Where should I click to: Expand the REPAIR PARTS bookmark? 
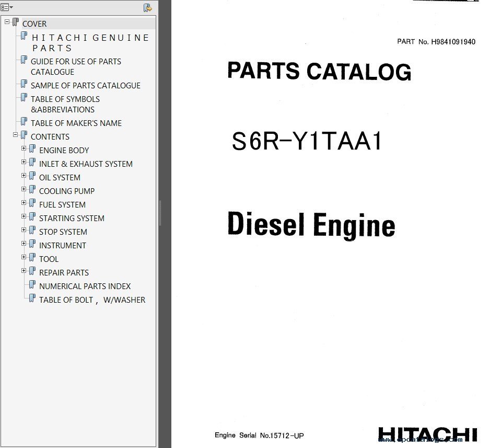(x=24, y=270)
